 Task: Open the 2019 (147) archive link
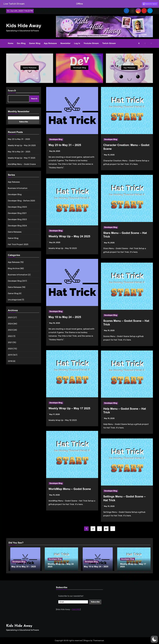tap(12, 355)
